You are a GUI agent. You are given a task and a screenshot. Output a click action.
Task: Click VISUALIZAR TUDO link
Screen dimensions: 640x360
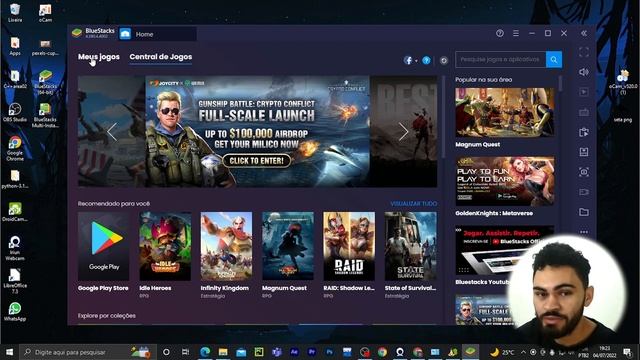[x=413, y=203]
